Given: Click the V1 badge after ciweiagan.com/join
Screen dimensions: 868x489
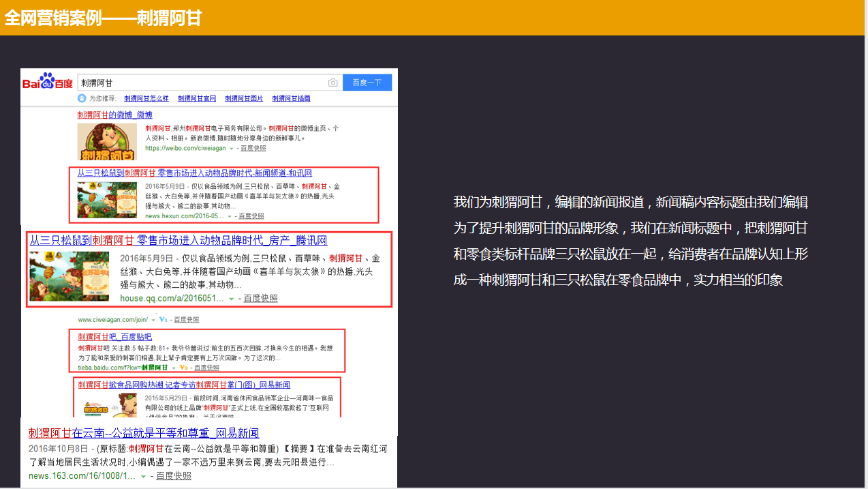Looking at the screenshot, I should (x=164, y=319).
